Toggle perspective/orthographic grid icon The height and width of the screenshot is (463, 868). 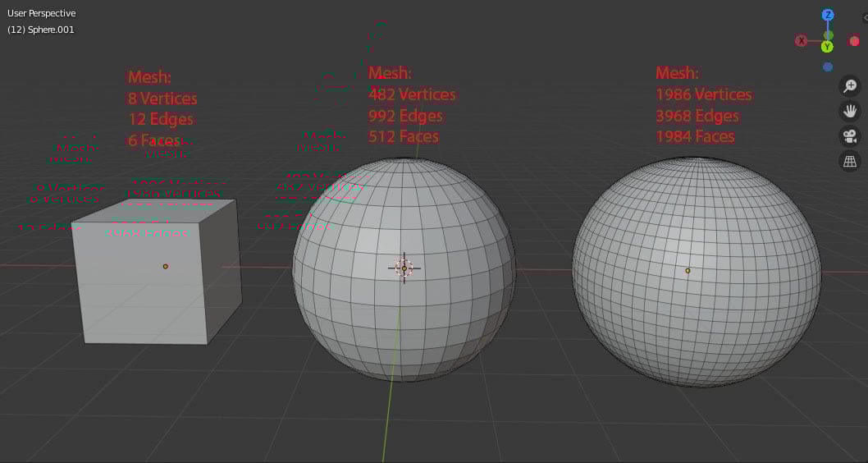[x=850, y=162]
